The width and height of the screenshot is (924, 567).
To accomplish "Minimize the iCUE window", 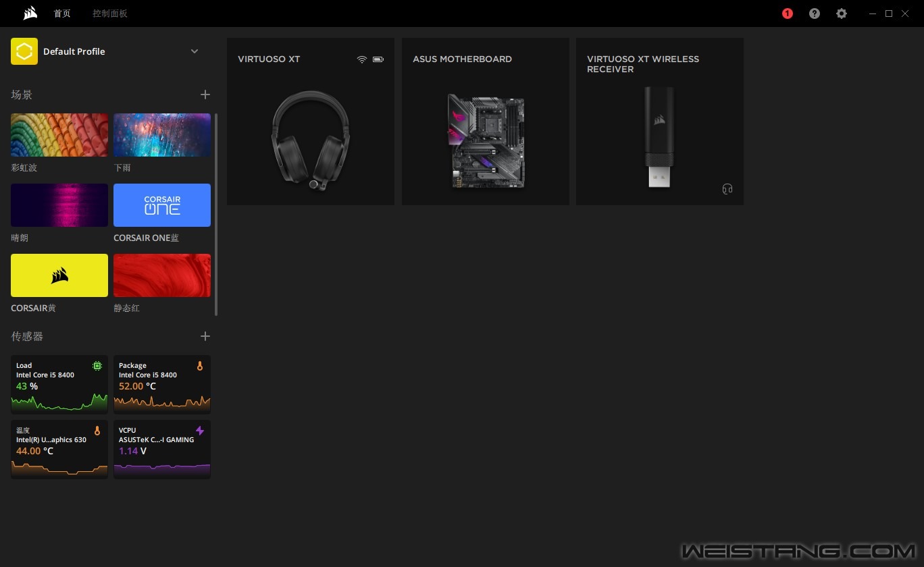I will [873, 13].
